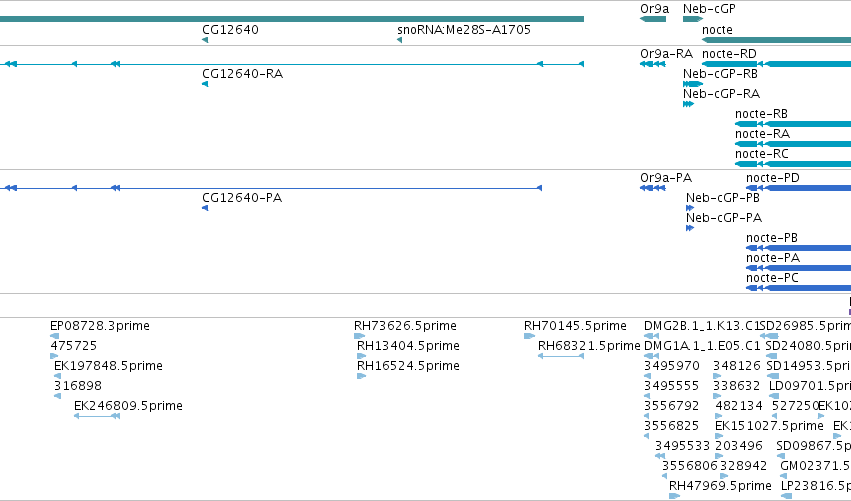This screenshot has height=501, width=851.
Task: Select the RH70145.5prime EST marker
Action: pos(530,336)
